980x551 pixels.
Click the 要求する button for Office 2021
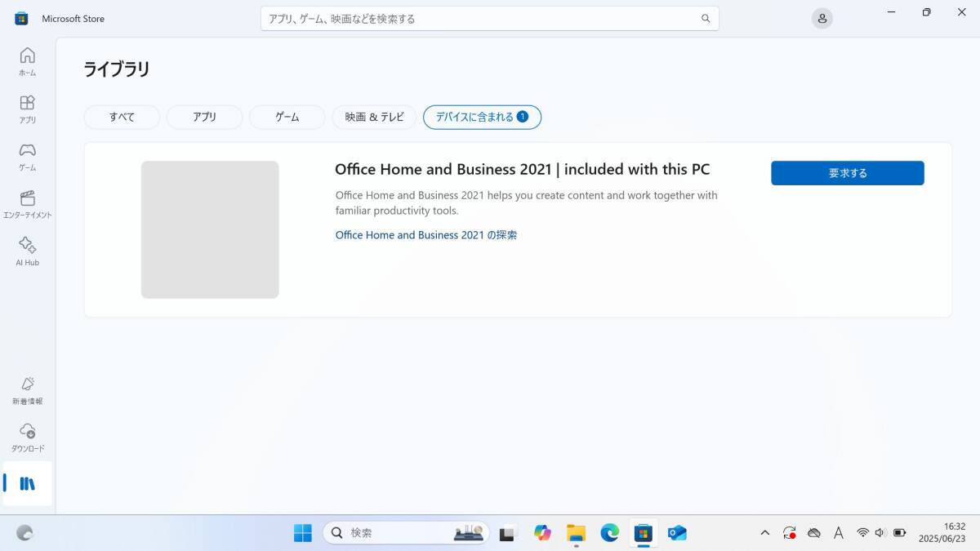tap(847, 172)
